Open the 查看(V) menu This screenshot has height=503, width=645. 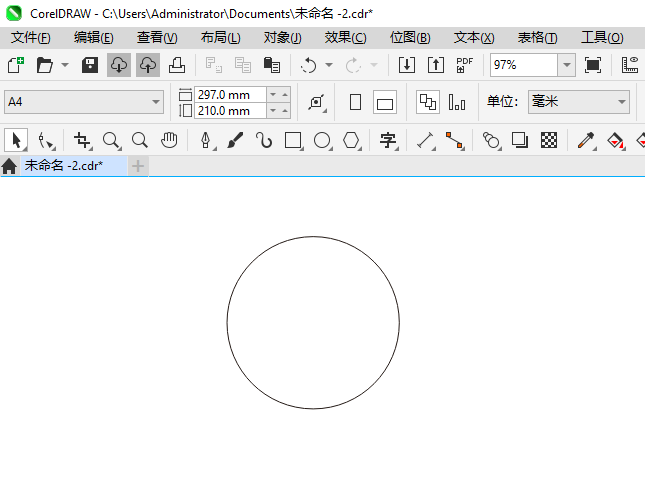(157, 37)
